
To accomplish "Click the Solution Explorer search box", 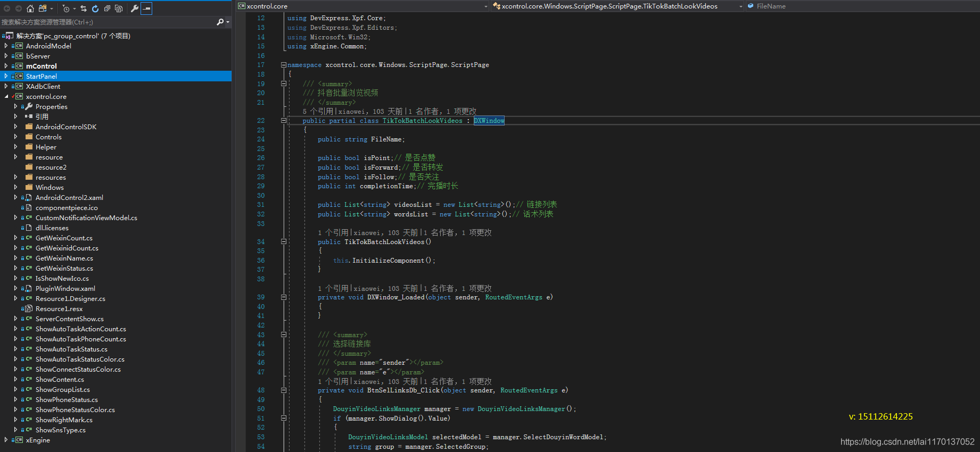I will [x=106, y=22].
